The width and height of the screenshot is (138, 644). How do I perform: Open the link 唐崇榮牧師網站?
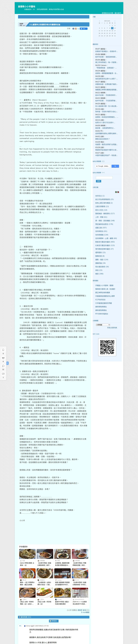click(x=101, y=307)
